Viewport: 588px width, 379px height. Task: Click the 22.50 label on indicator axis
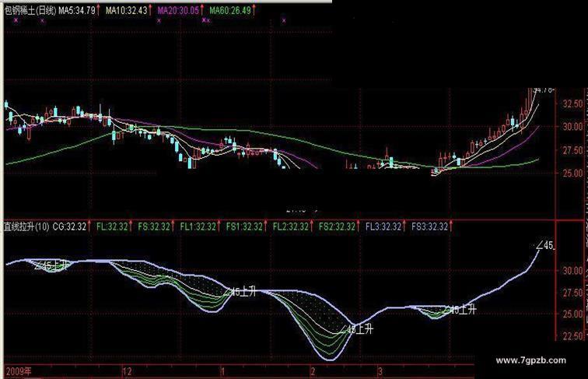click(572, 335)
